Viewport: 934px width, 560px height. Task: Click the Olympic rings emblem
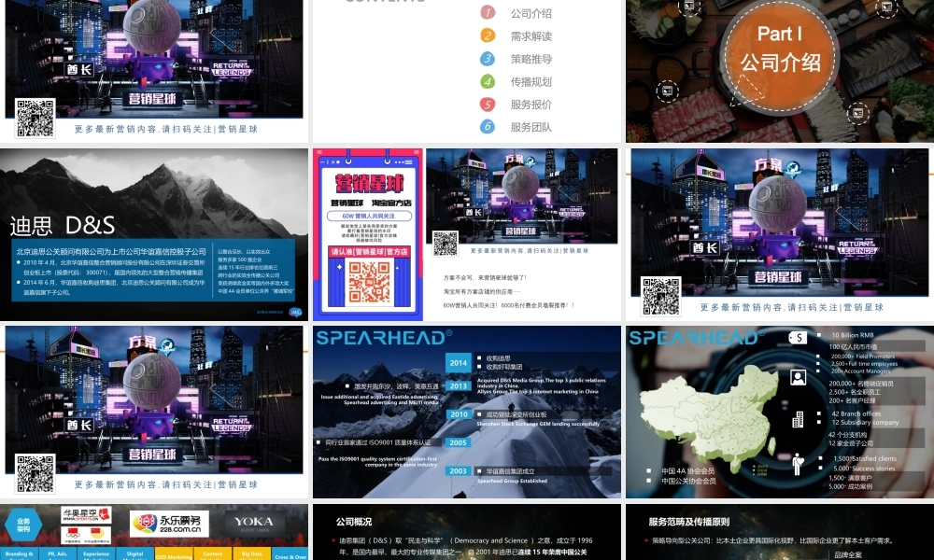(x=72, y=536)
